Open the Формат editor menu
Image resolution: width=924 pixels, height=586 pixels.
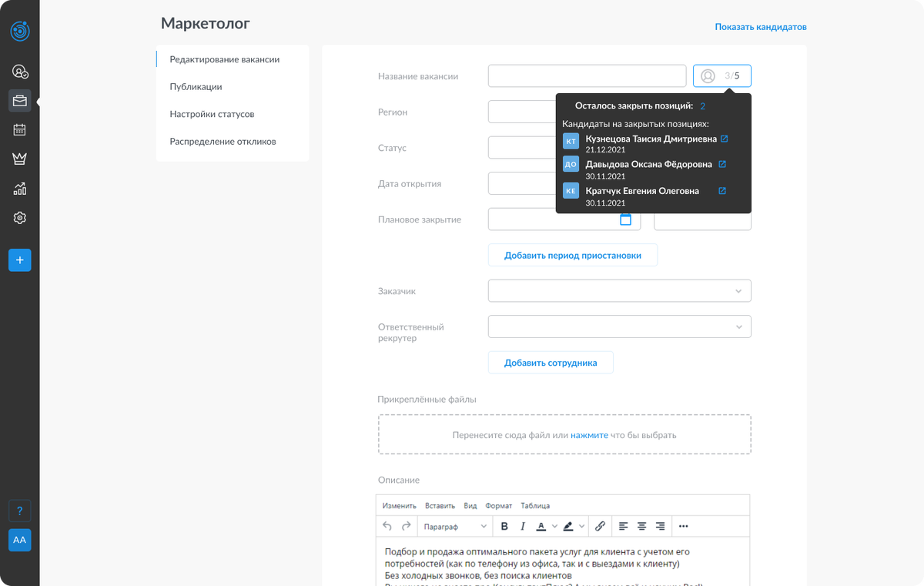(x=499, y=506)
